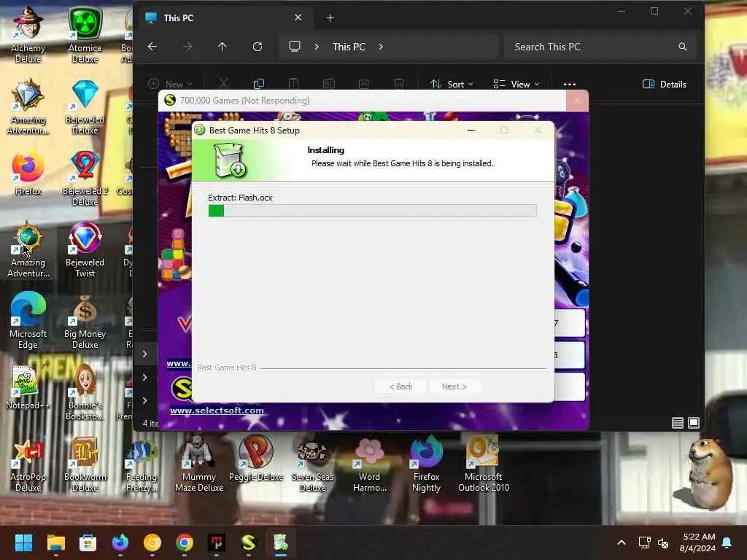Screen dimensions: 747x560
Task: Open Bejeweled Deluxe desktop icon
Action: [x=85, y=106]
